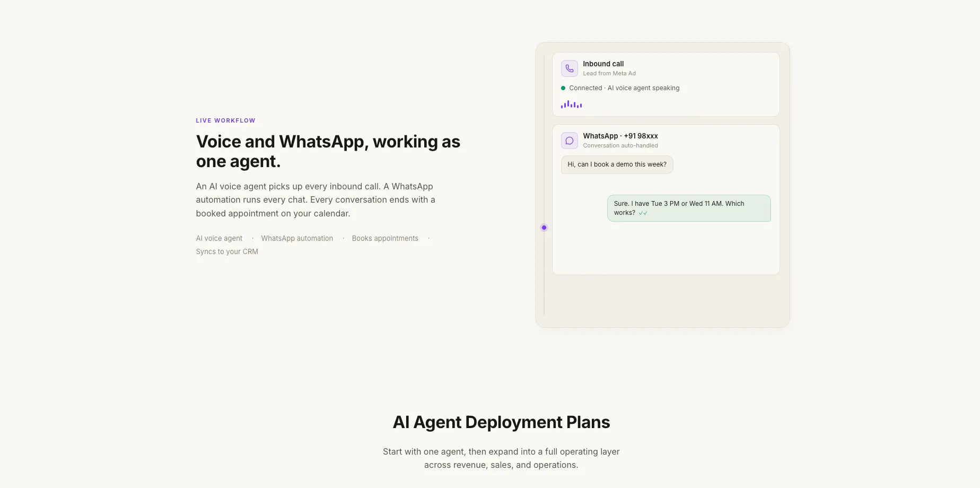Click the 'LIVE WORKFLOW' label
Viewport: 980px width, 488px height.
[x=226, y=120]
